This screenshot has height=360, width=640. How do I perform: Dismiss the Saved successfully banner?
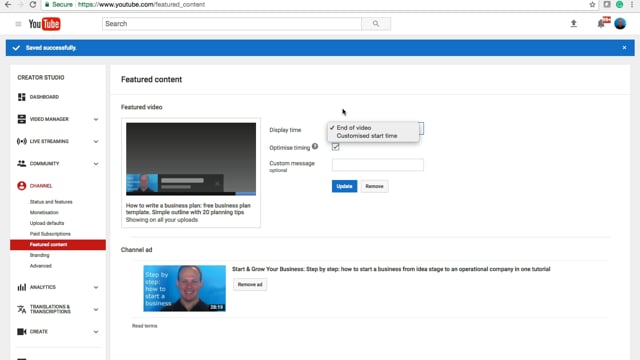coord(624,48)
